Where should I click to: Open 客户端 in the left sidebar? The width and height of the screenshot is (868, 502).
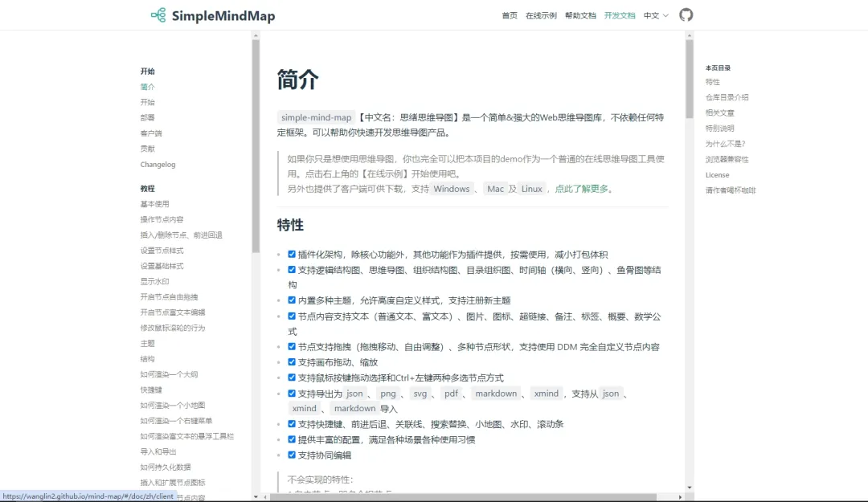pos(151,133)
